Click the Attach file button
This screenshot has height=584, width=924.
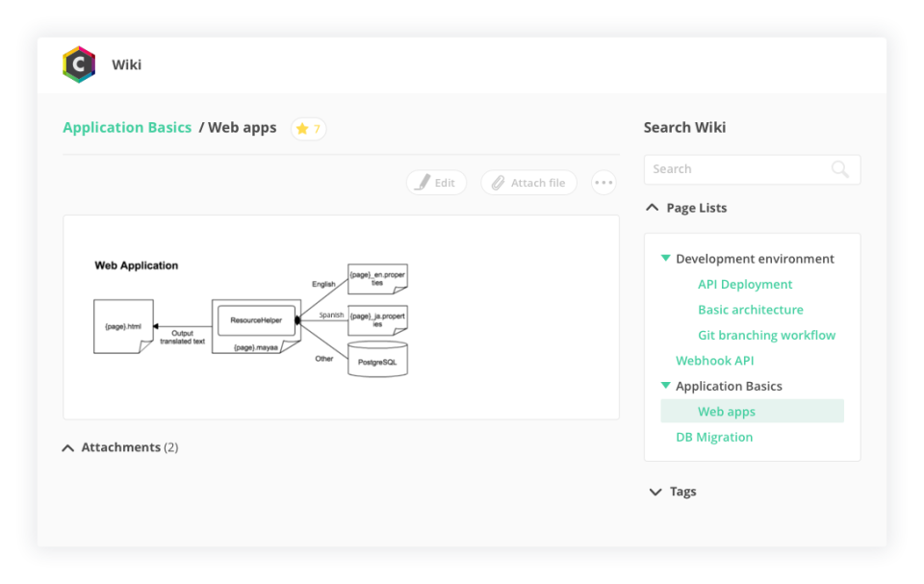528,183
